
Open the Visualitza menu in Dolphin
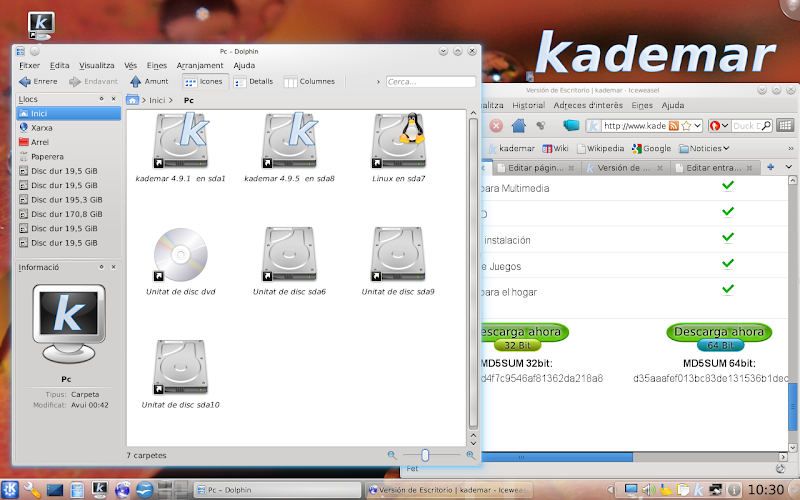click(x=96, y=65)
